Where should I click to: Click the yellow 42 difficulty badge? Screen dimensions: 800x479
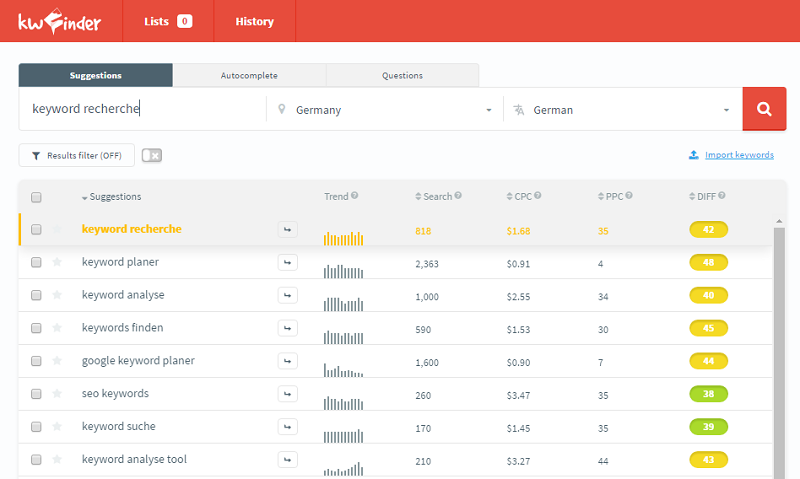coord(709,230)
